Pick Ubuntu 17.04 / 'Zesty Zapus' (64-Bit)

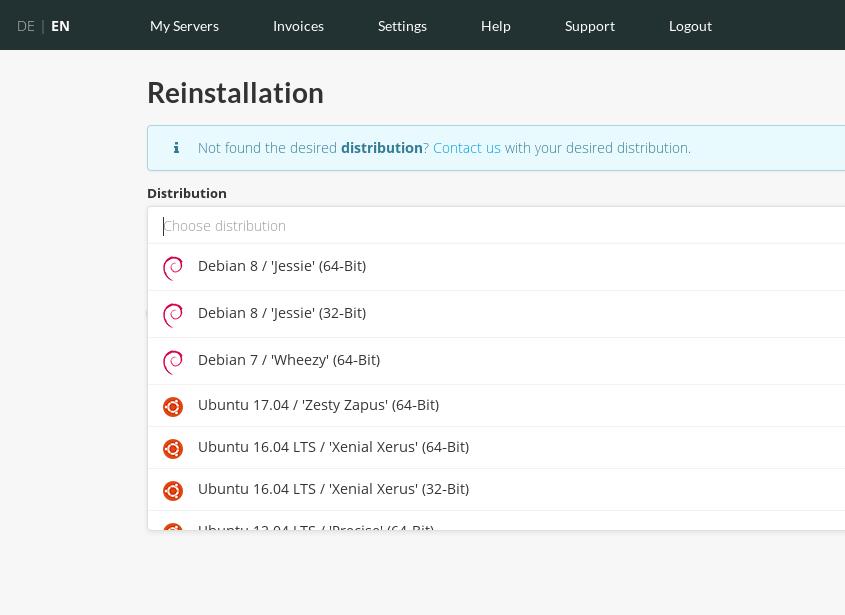[x=496, y=405]
